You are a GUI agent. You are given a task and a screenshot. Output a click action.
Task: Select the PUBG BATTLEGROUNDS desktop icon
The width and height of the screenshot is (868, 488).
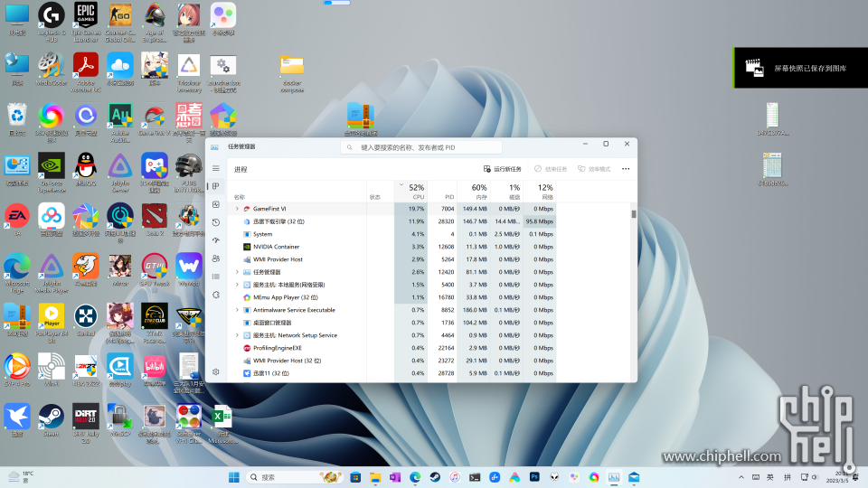coord(189,173)
